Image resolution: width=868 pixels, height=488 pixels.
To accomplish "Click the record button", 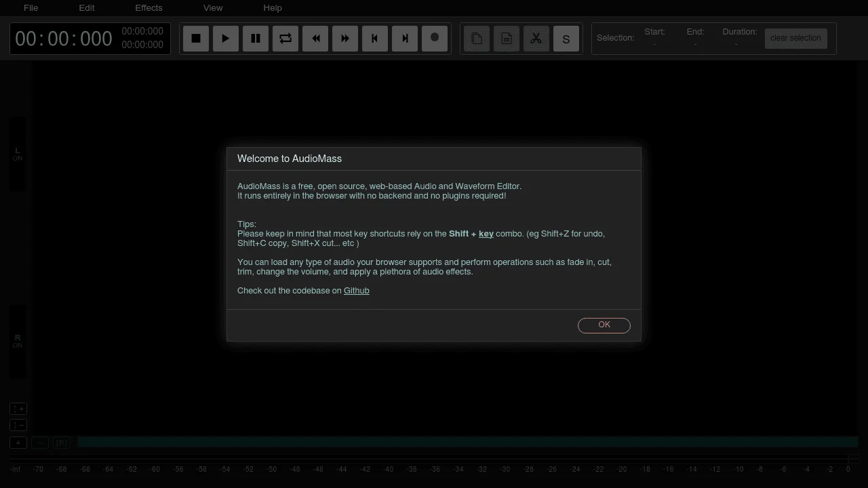I will click(435, 39).
